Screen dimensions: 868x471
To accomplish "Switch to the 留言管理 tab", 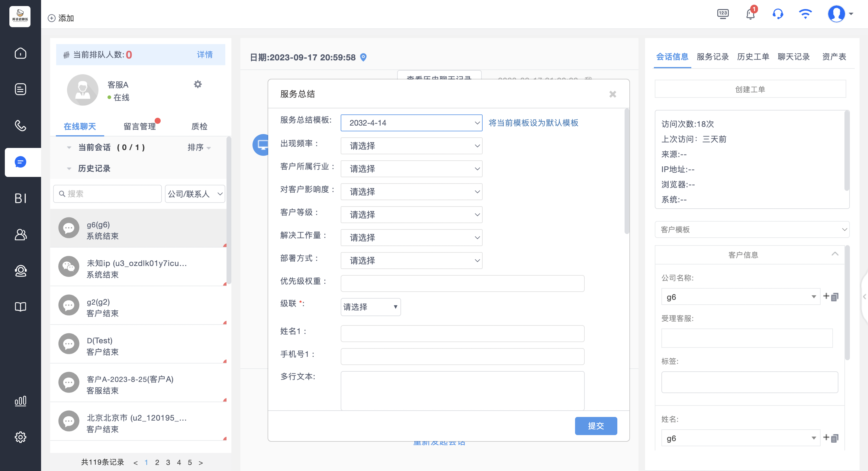I will point(140,126).
